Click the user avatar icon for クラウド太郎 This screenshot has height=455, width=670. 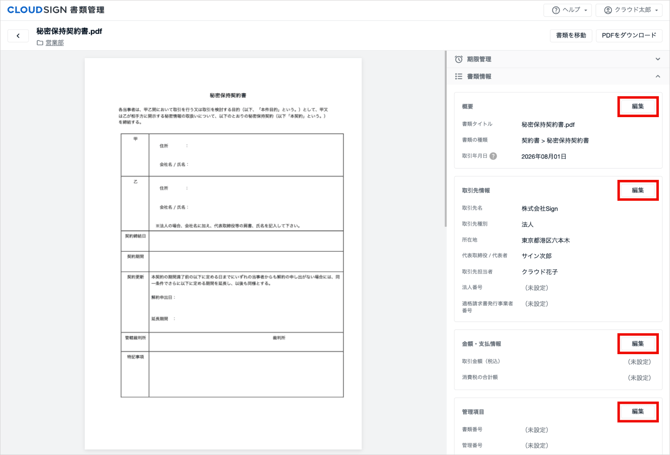608,10
